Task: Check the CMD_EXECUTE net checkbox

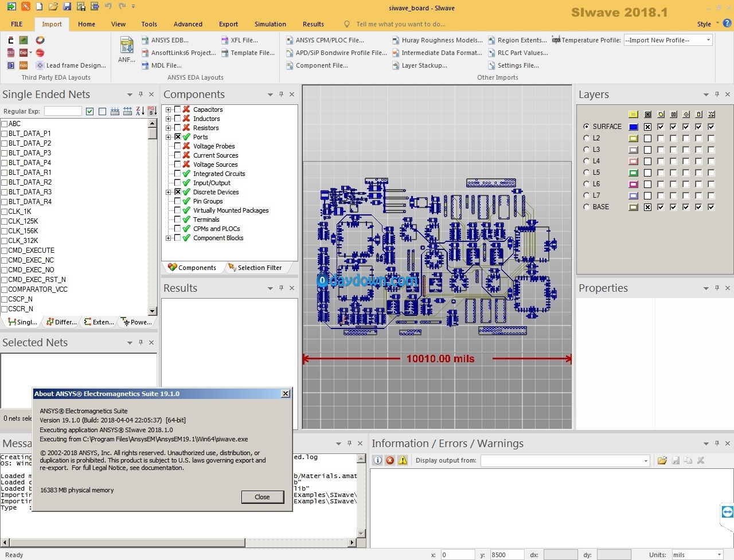Action: click(5, 250)
